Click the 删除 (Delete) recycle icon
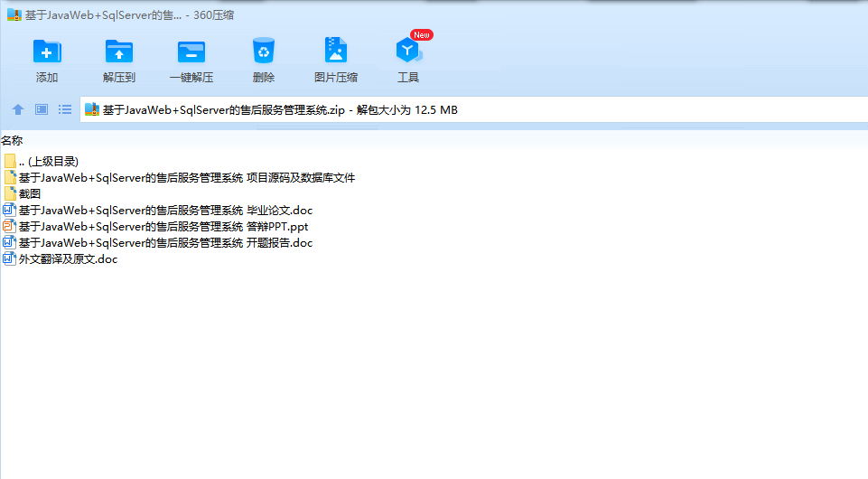This screenshot has width=868, height=479. [264, 51]
